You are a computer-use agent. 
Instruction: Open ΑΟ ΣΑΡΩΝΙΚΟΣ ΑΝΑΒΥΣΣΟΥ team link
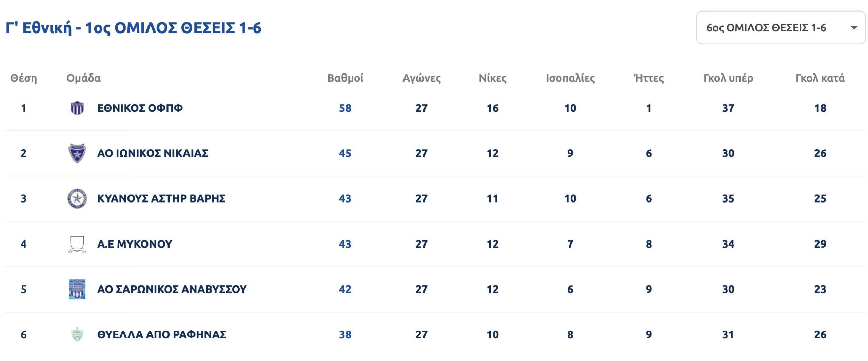(x=172, y=289)
